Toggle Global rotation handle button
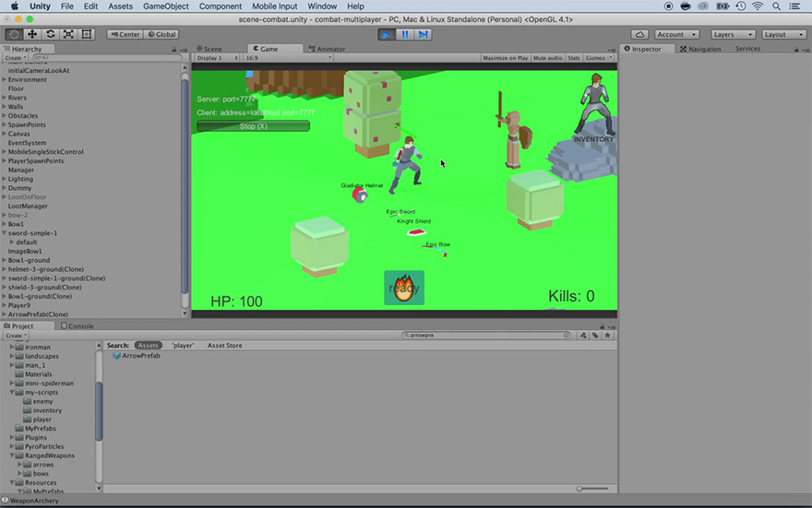The image size is (812, 508). tap(161, 34)
